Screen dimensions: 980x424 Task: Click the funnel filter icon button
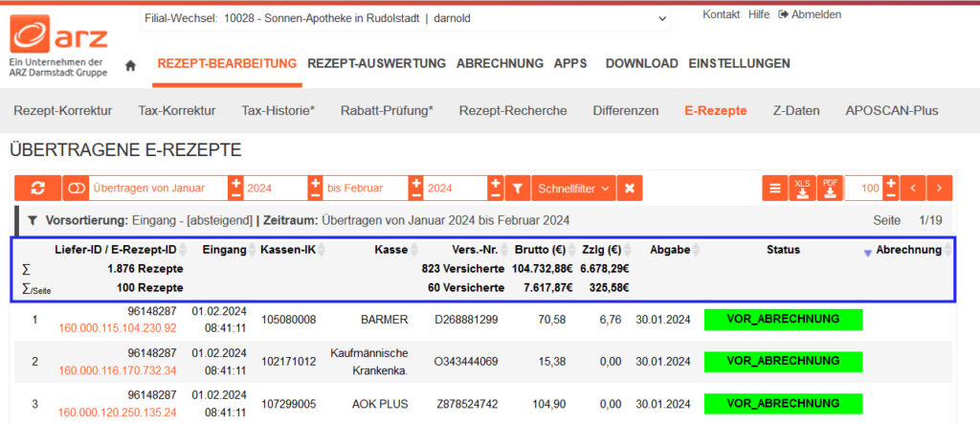[x=516, y=189]
